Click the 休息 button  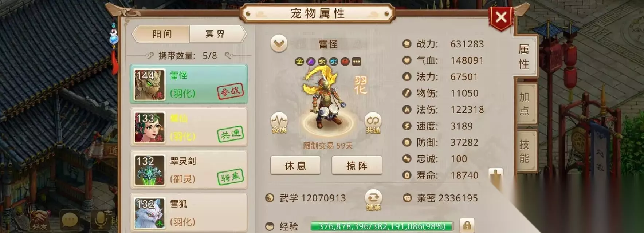295,166
